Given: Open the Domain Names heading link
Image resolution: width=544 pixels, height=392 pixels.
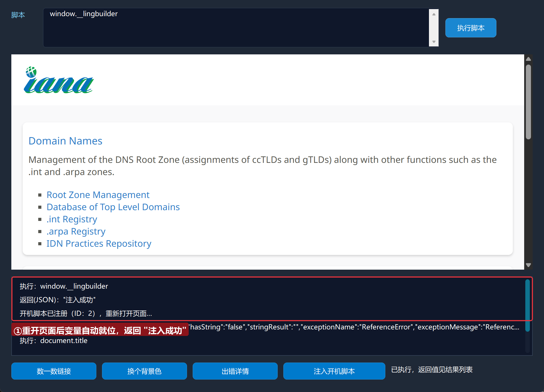Looking at the screenshot, I should pyautogui.click(x=65, y=141).
